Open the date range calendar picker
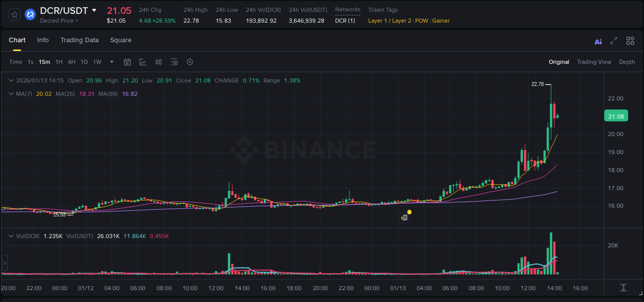This screenshot has height=302, width=644. click(127, 62)
